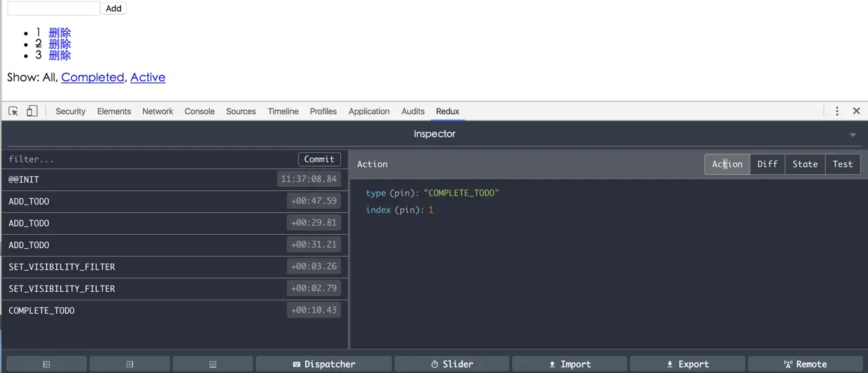The image size is (868, 373).
Task: Select SET_VISIBILITY_FILTER action at +00:02.79
Action: click(175, 289)
